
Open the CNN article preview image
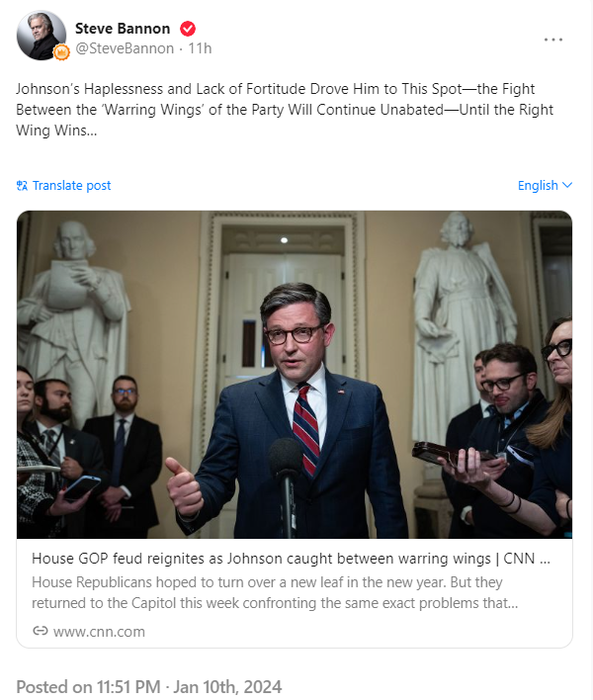pyautogui.click(x=295, y=375)
